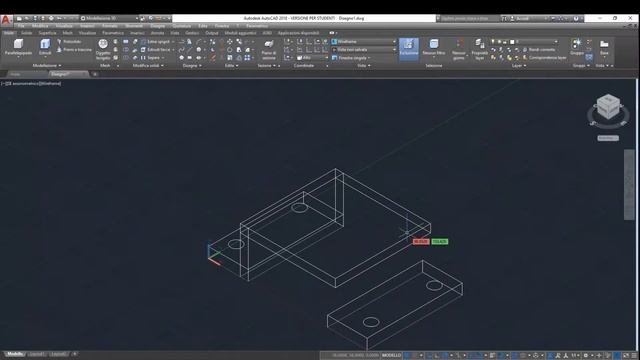This screenshot has width=640, height=360.
Task: Open the Visualizza menu
Action: (64, 26)
